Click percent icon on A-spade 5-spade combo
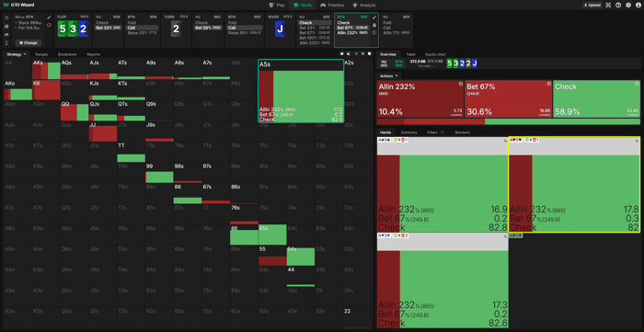Screen dimensions: 644x332 click(505, 141)
